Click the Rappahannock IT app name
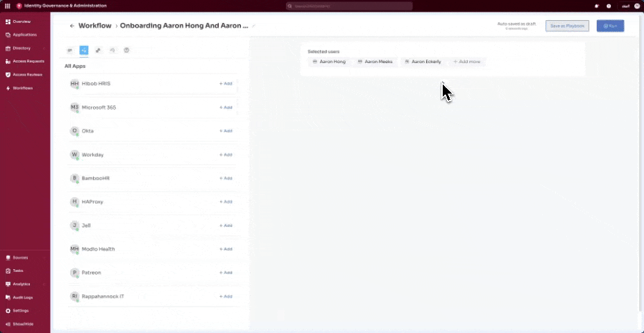 point(103,296)
